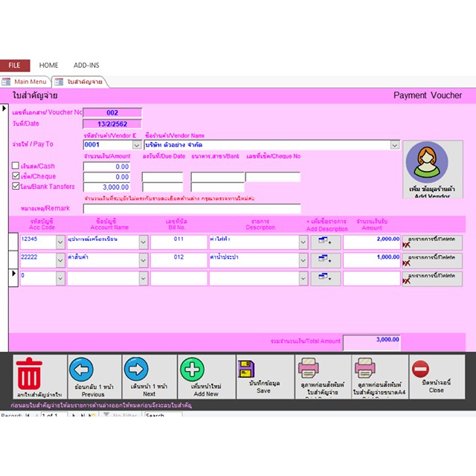Go to Previous page with left arrow
Image resolution: width=476 pixels, height=476 pixels.
click(81, 369)
